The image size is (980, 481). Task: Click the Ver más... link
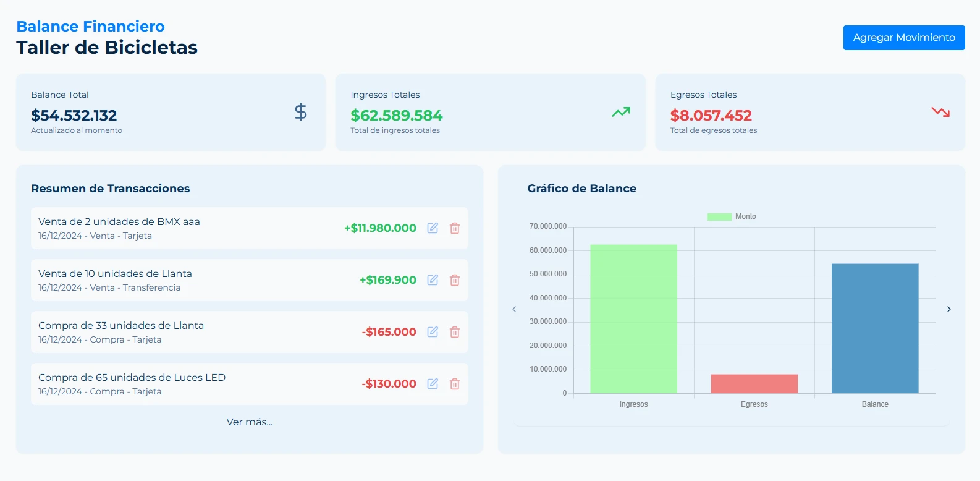[250, 422]
